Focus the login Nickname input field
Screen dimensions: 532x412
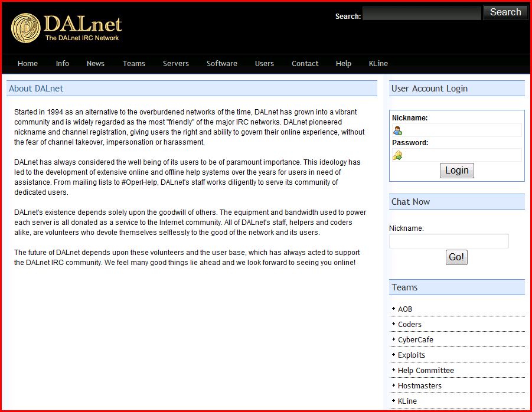pyautogui.click(x=456, y=130)
